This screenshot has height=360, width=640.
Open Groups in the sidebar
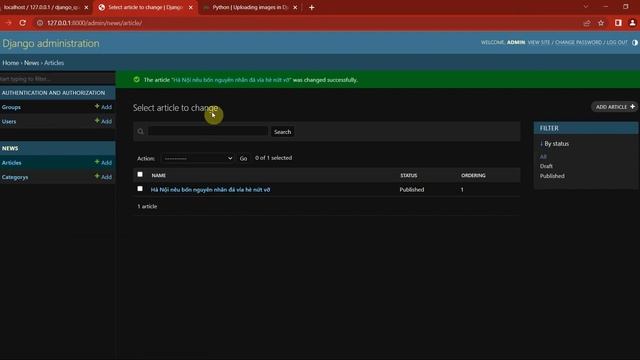point(11,107)
